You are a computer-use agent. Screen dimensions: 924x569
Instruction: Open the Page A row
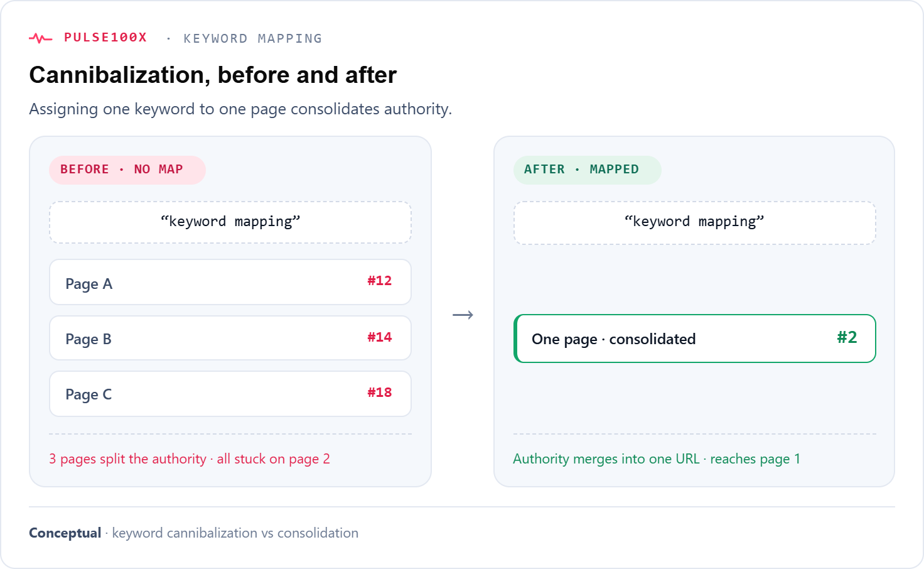pyautogui.click(x=230, y=282)
